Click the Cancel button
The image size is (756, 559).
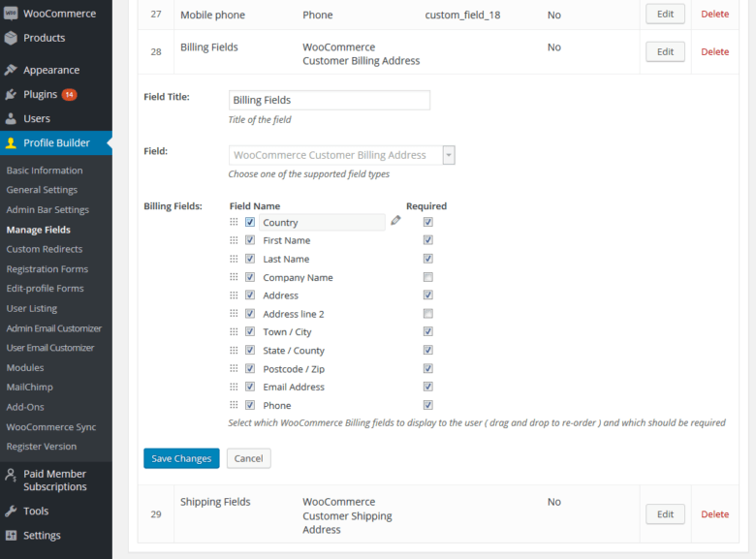tap(249, 458)
